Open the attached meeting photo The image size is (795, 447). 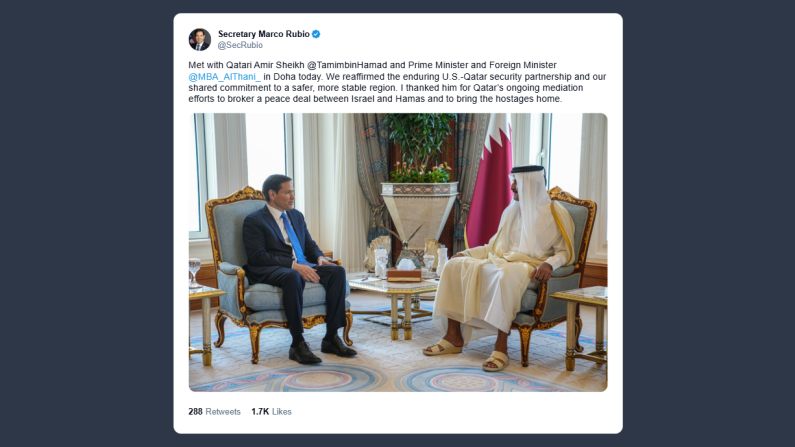pyautogui.click(x=398, y=252)
